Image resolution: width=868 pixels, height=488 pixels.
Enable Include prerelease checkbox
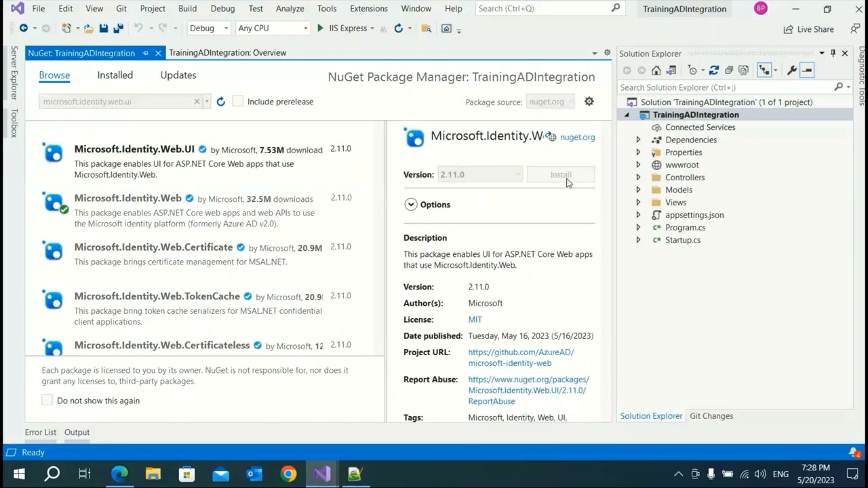pyautogui.click(x=237, y=102)
